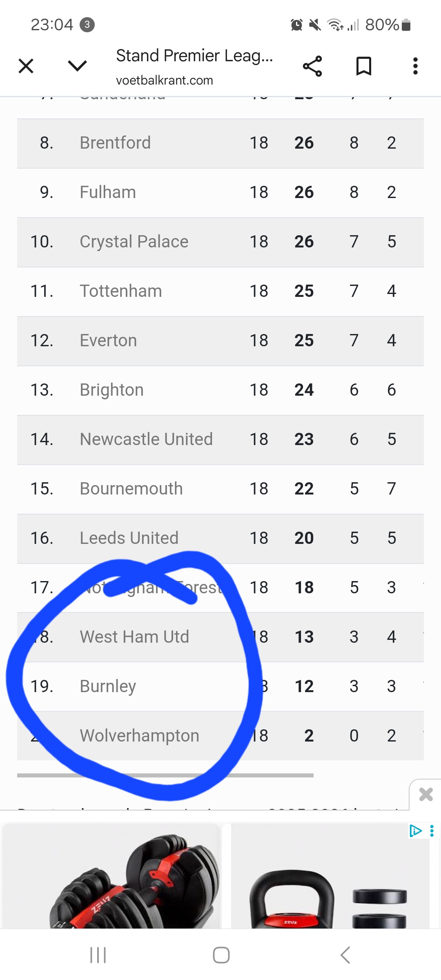441x980 pixels.
Task: Tap the Android home button
Action: coord(221,955)
